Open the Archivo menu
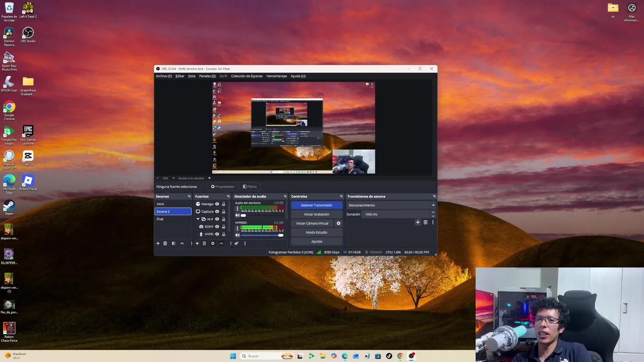644x362 pixels. (164, 76)
